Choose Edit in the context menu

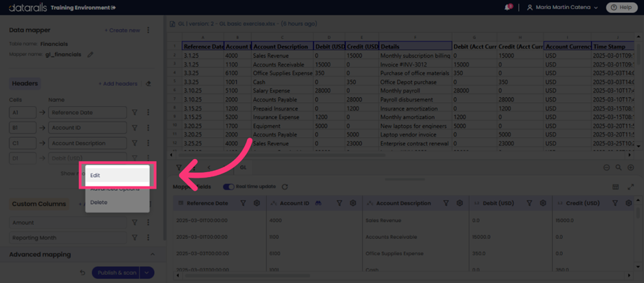117,175
